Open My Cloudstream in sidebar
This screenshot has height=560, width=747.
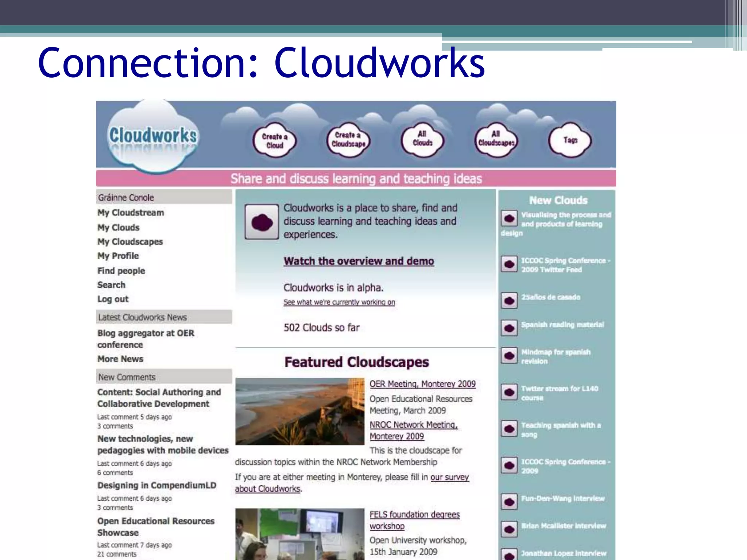131,213
